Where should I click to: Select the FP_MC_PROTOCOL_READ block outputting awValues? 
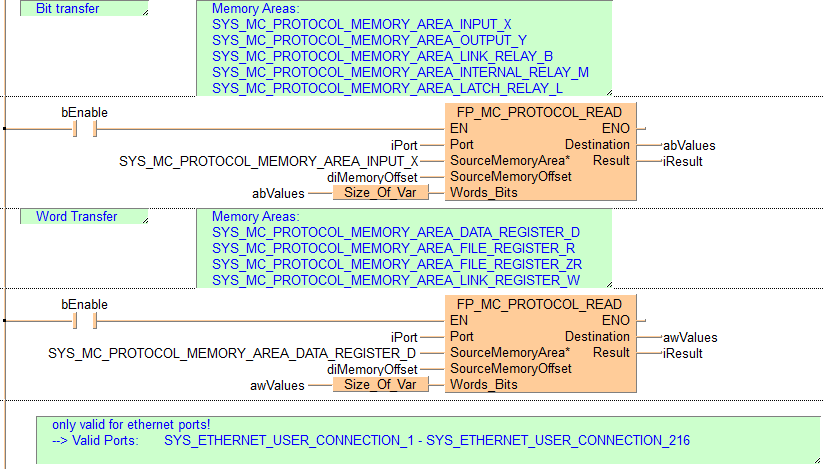point(539,304)
